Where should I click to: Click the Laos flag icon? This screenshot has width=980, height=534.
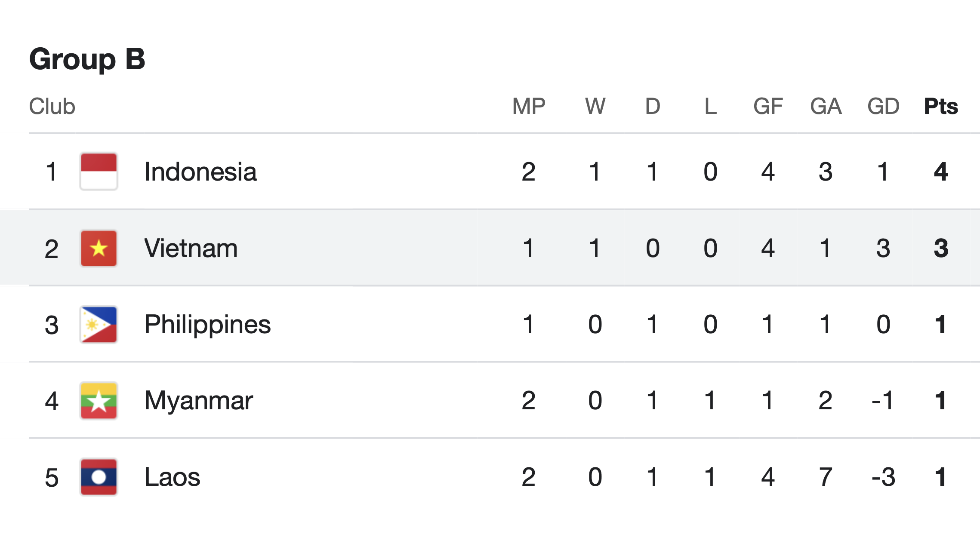pyautogui.click(x=99, y=477)
